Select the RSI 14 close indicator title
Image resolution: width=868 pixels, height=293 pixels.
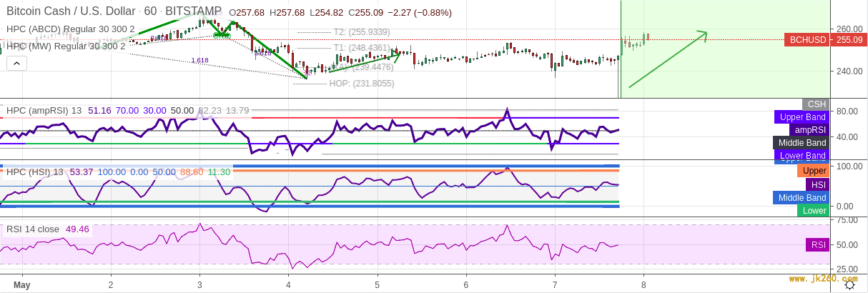[x=33, y=229]
